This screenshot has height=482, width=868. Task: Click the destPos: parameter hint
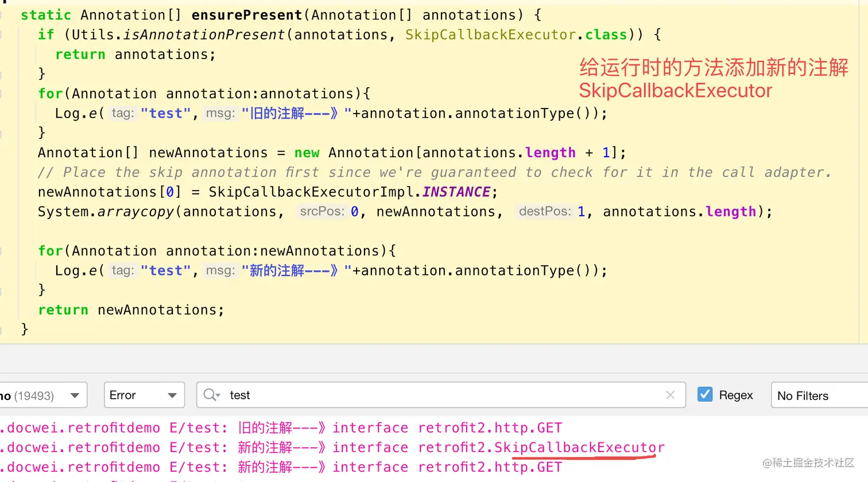(x=545, y=212)
